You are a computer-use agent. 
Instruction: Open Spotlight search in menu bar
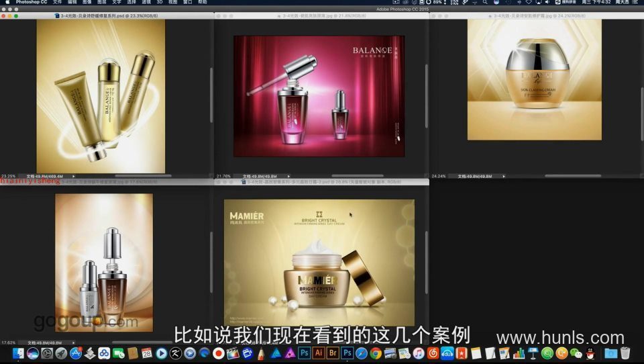point(485,2)
